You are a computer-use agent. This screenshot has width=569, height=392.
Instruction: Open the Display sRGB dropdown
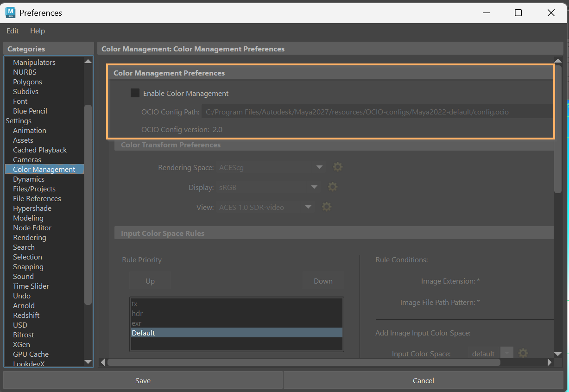click(x=268, y=187)
